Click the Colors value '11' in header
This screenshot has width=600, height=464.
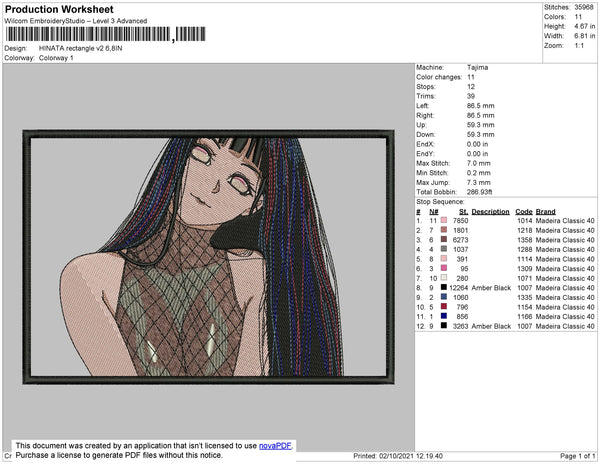tap(578, 17)
